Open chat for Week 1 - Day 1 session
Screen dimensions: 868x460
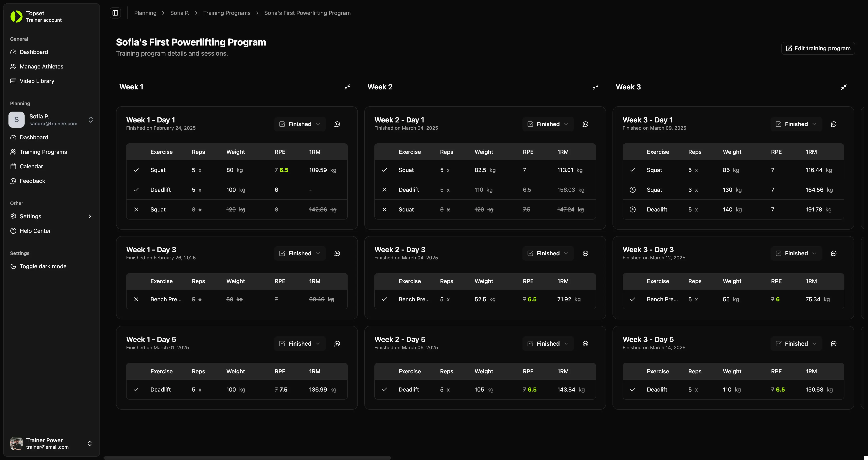tap(337, 124)
